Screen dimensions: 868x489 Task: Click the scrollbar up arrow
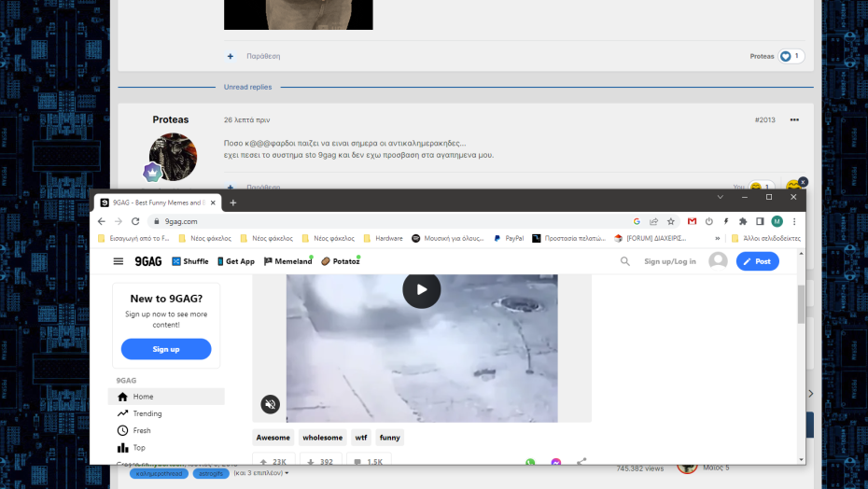point(801,253)
